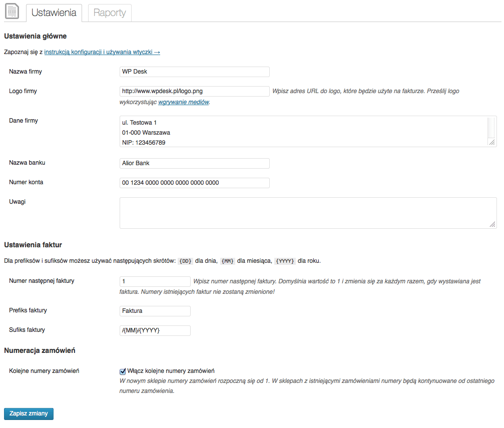
Task: Focus the Nazwa banku input showing Alior Bank
Action: 194,163
